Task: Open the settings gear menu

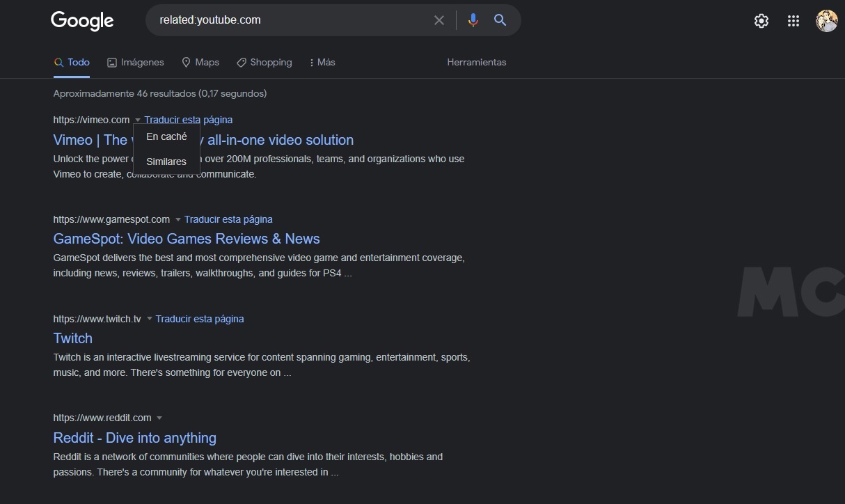Action: click(761, 21)
